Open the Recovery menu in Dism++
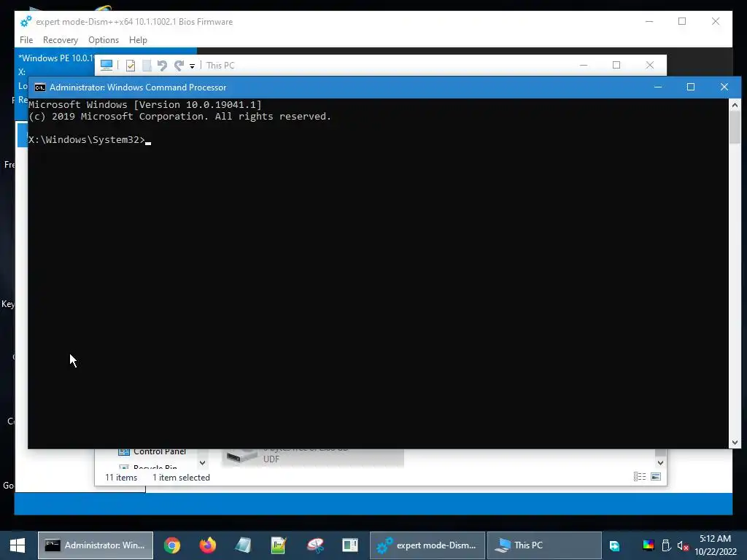Screen dimensions: 747x560 pos(61,40)
